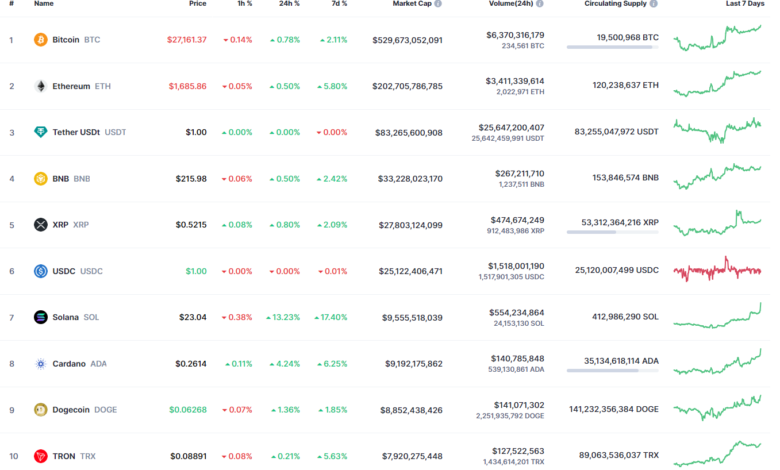Open the Solana 7-day sparkline chart

(717, 316)
